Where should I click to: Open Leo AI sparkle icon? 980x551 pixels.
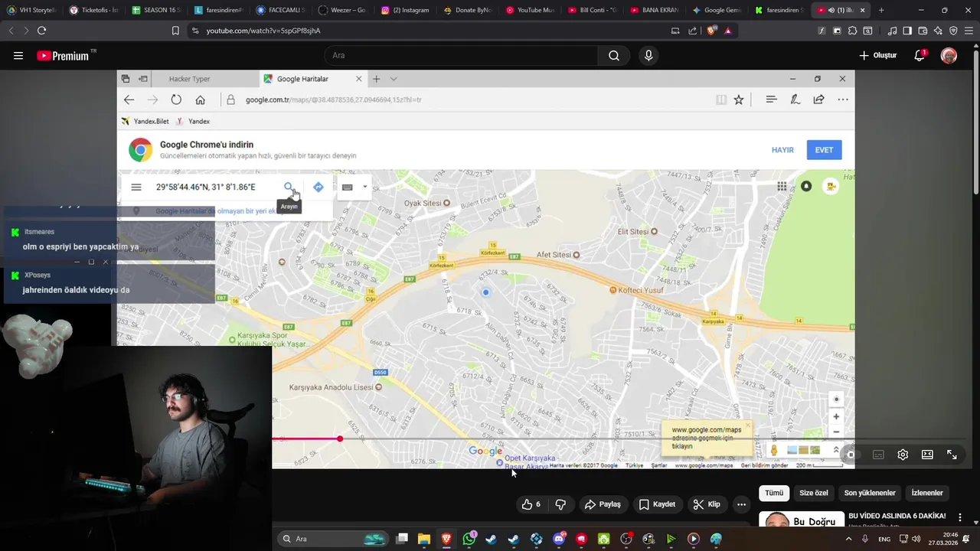click(938, 31)
